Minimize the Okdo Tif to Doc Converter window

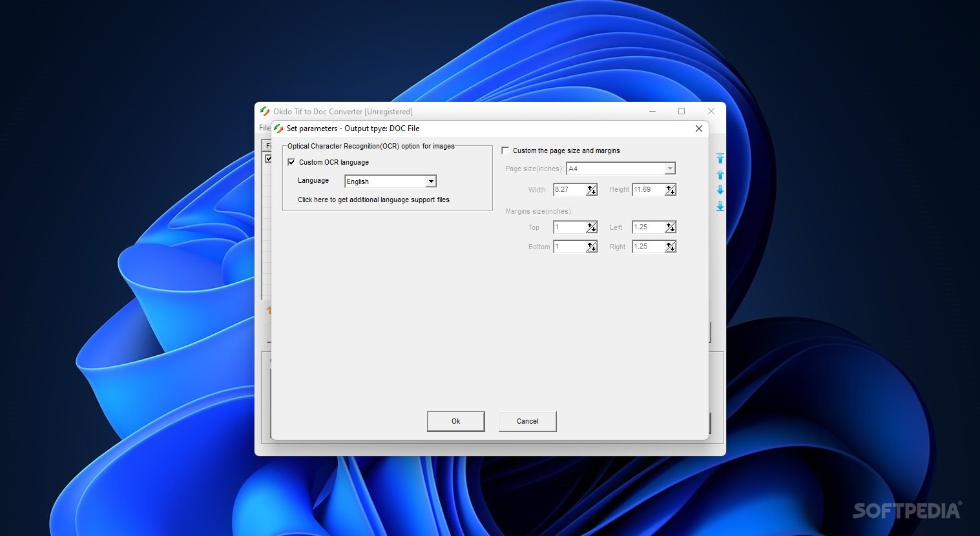(652, 111)
